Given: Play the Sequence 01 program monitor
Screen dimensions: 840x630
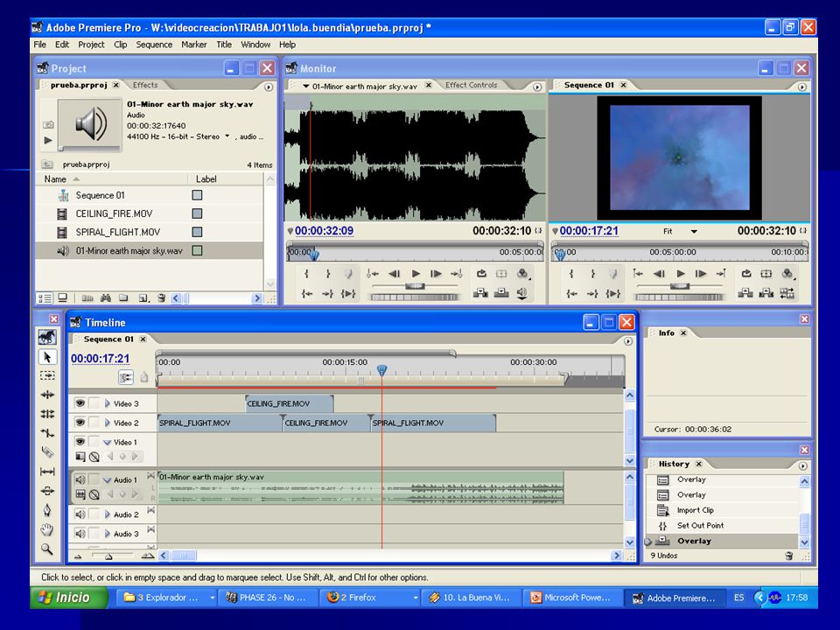Looking at the screenshot, I should (x=681, y=274).
